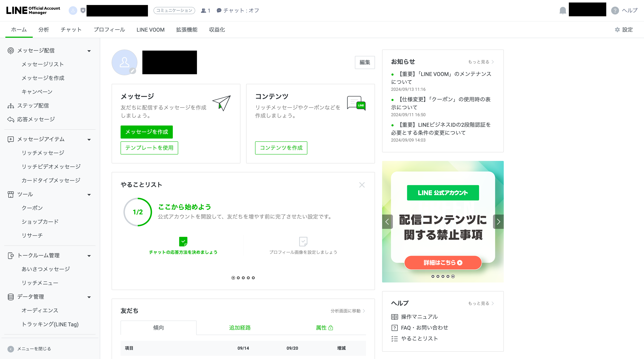Viewport: 644px width, 359px height.
Task: Collapse the ツール section arrow
Action: coord(89,195)
